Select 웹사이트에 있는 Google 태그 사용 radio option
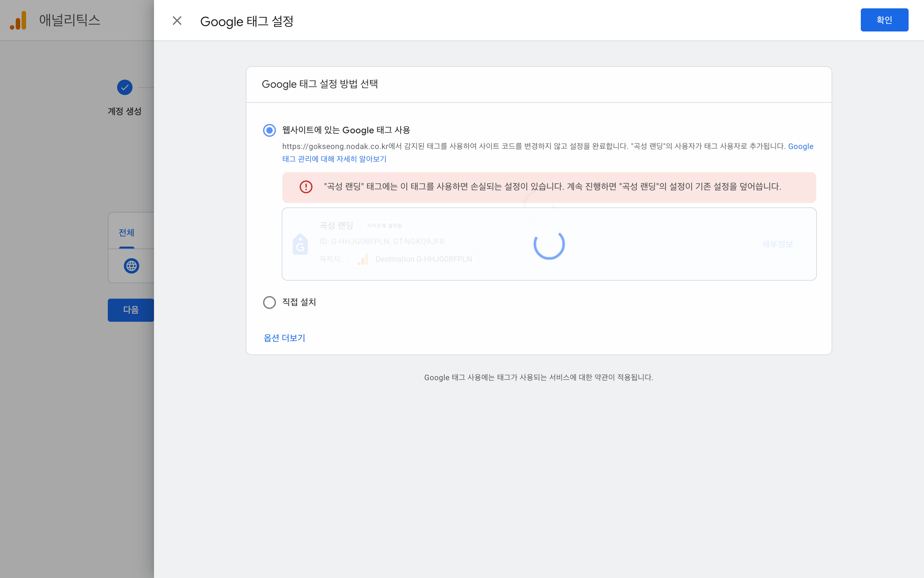The width and height of the screenshot is (924, 578). [269, 130]
